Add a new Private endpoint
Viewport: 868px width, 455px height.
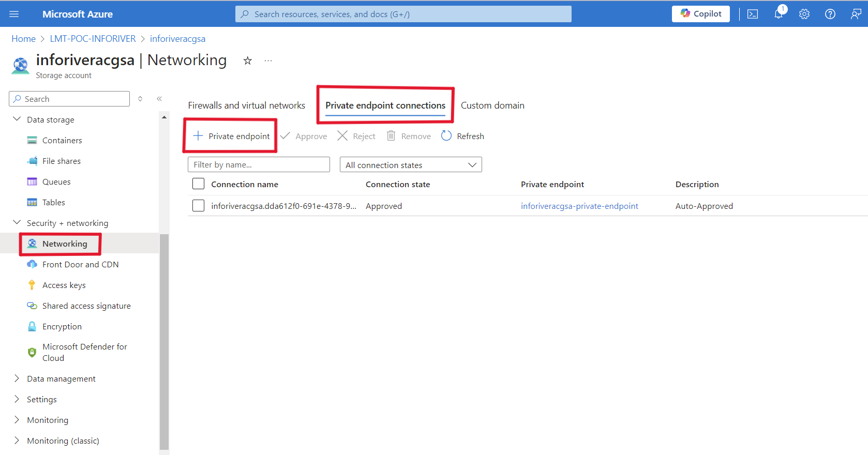coord(231,136)
